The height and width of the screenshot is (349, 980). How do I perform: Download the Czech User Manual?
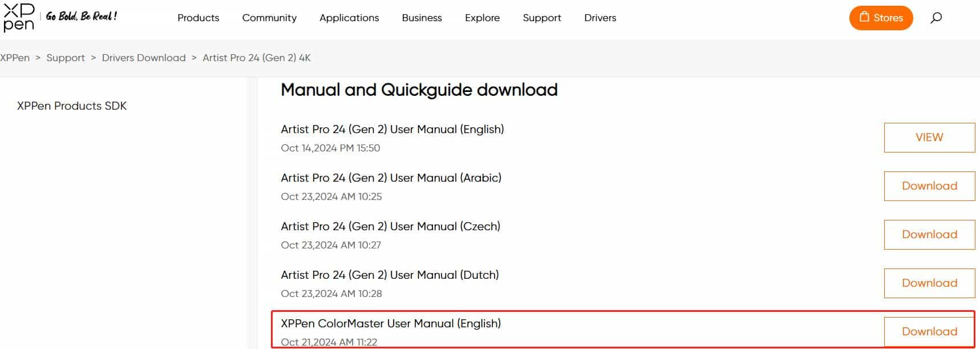point(929,234)
